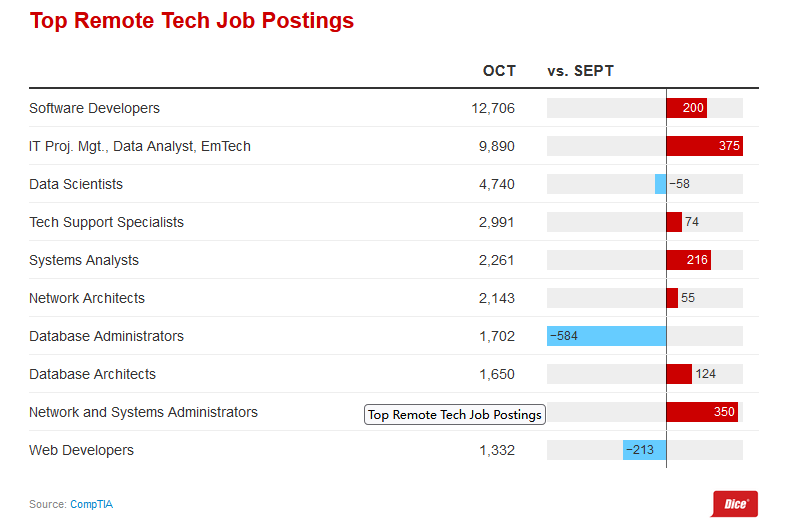Click the Systems Analysts 216 bar
The image size is (787, 532).
[x=688, y=260]
